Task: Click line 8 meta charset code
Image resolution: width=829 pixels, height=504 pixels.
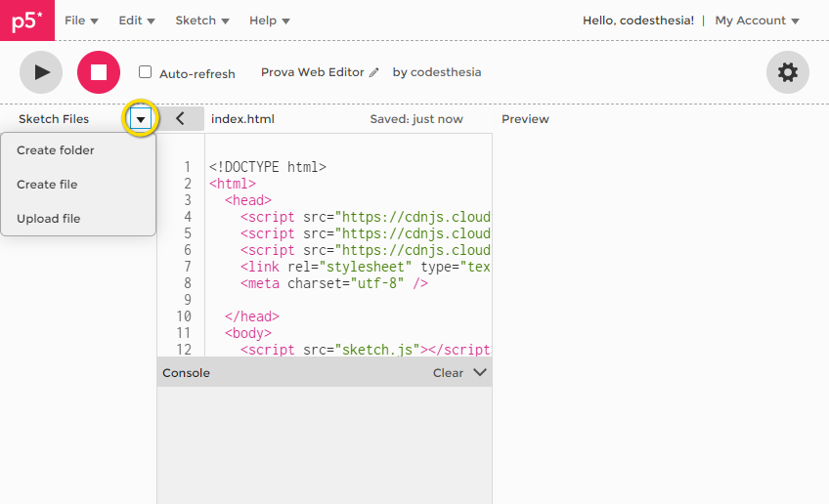Action: [333, 283]
